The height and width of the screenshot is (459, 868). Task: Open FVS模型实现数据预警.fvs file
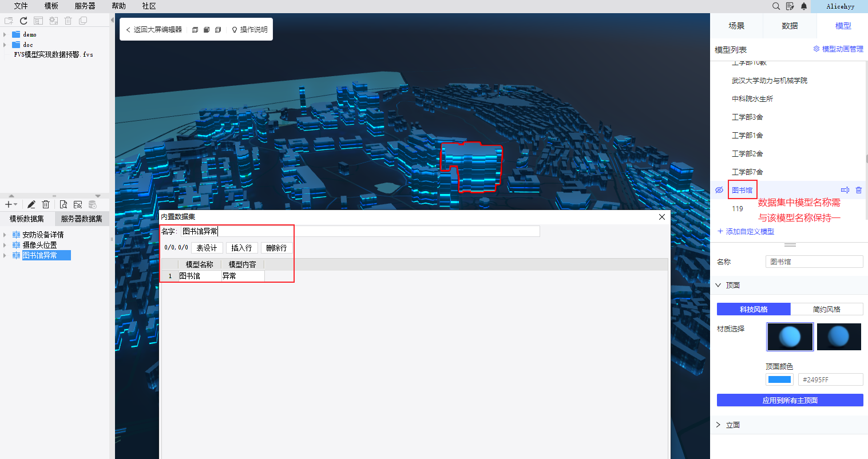pos(53,54)
